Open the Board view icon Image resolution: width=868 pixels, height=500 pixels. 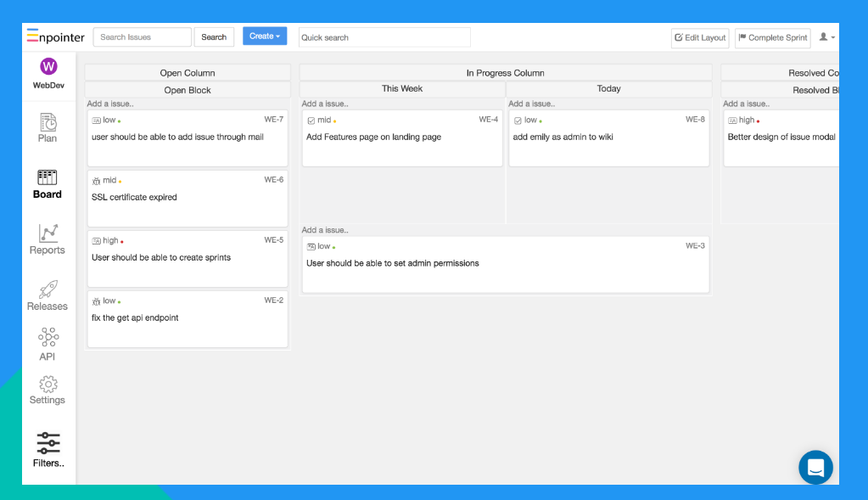click(x=47, y=177)
